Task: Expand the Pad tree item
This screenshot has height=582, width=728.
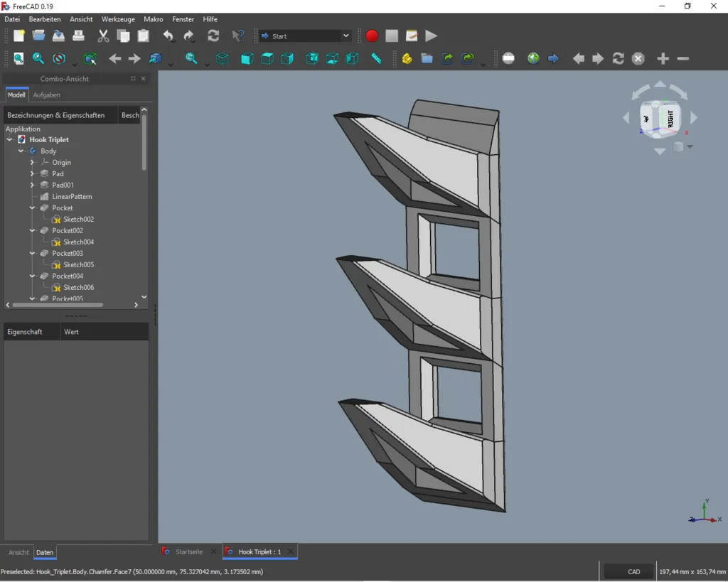Action: tap(33, 173)
